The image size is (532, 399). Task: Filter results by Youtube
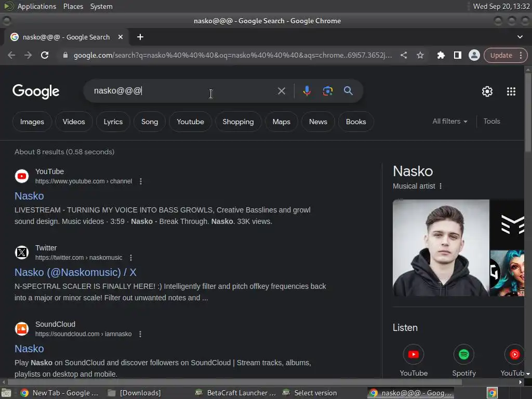tap(190, 122)
